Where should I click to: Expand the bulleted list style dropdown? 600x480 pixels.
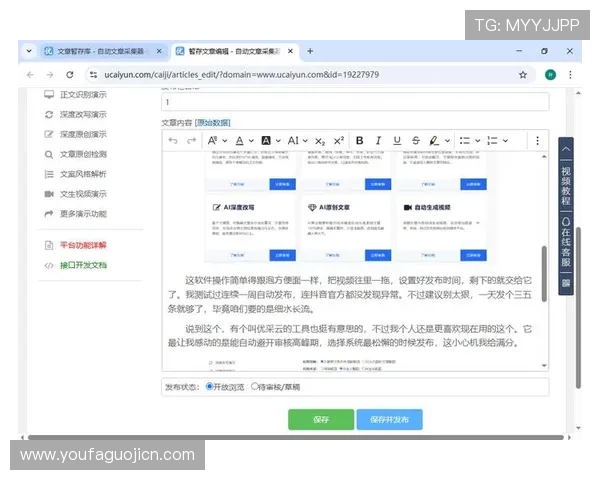coord(478,141)
